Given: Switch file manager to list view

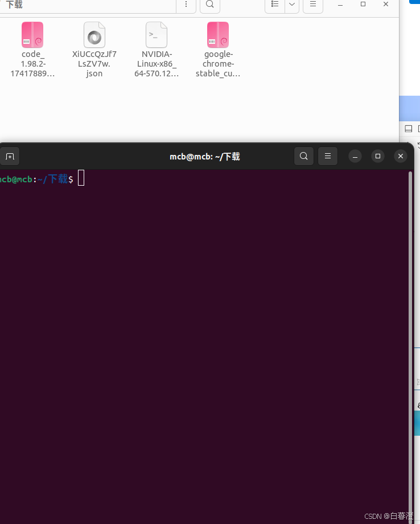Looking at the screenshot, I should click(275, 5).
